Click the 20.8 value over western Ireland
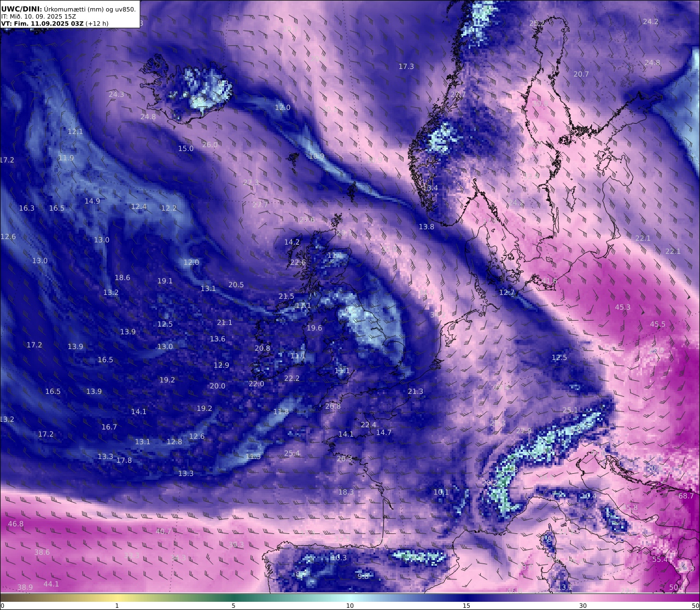700x610 pixels. 262,348
